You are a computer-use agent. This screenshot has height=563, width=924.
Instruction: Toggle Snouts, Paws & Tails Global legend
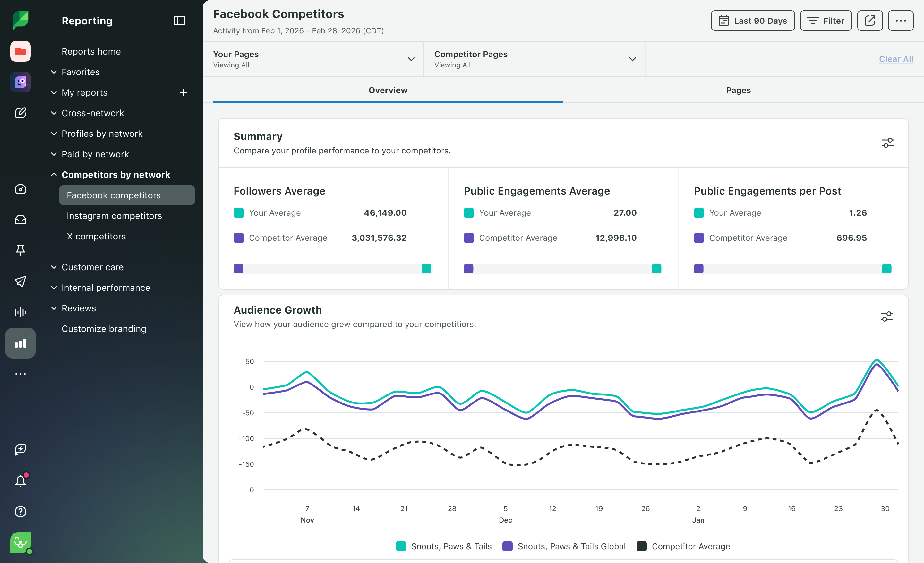pos(564,546)
